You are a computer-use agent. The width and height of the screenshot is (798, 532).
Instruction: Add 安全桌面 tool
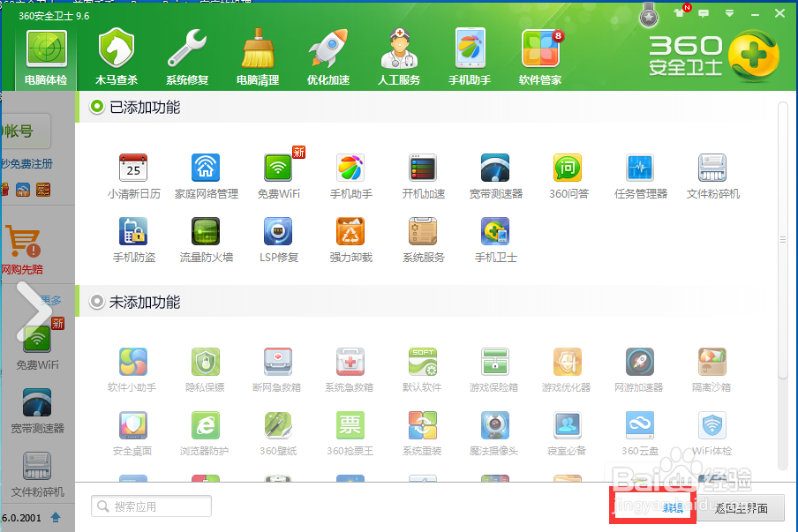[x=132, y=433]
